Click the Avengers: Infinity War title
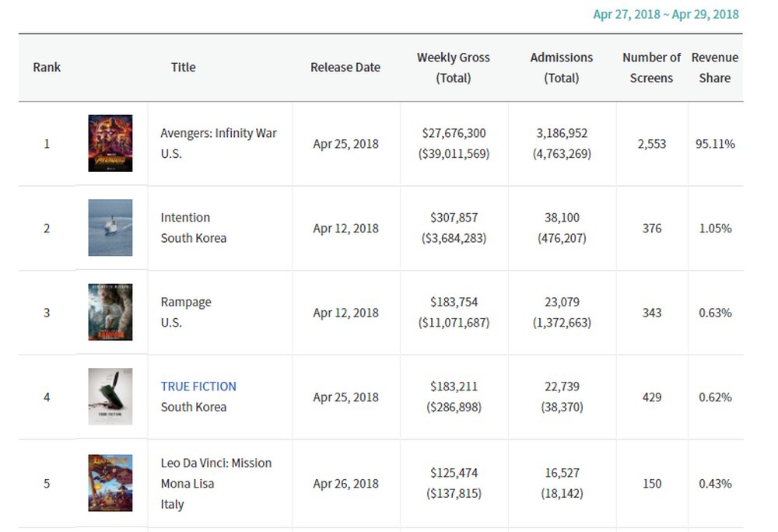Image resolution: width=778 pixels, height=532 pixels. pos(219,133)
